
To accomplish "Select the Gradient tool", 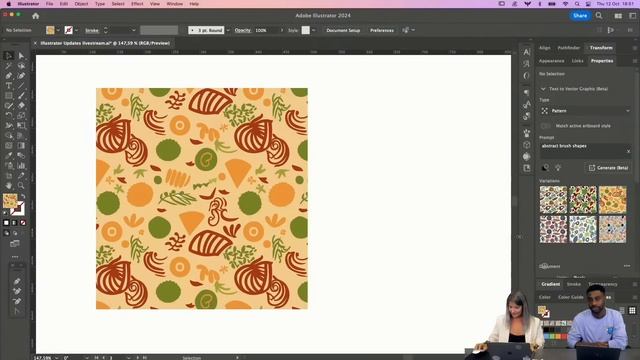I will click(21, 145).
